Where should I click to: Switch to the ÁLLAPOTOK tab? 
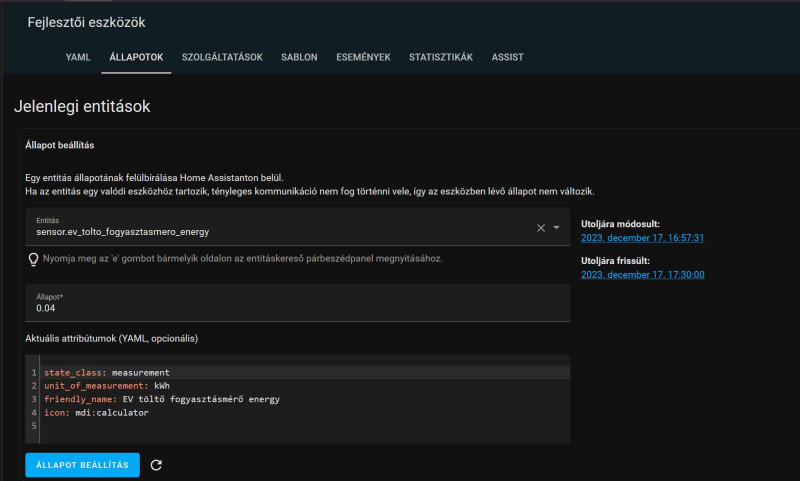(x=136, y=57)
